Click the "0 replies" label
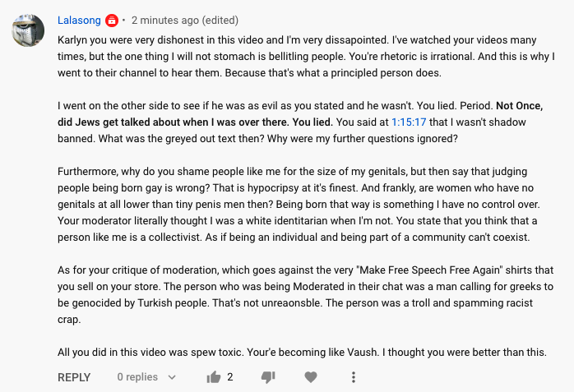This screenshot has height=392, width=574. click(137, 377)
